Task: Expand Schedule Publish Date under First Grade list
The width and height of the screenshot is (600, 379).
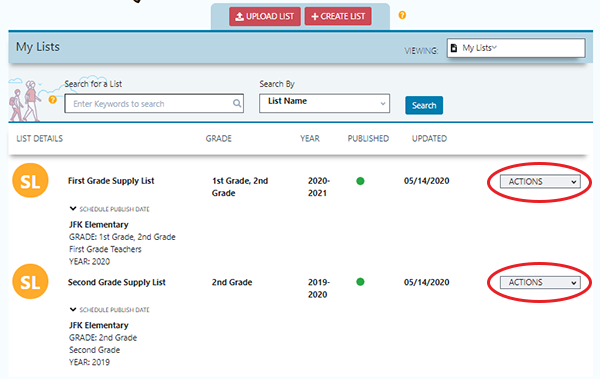Action: tap(110, 209)
